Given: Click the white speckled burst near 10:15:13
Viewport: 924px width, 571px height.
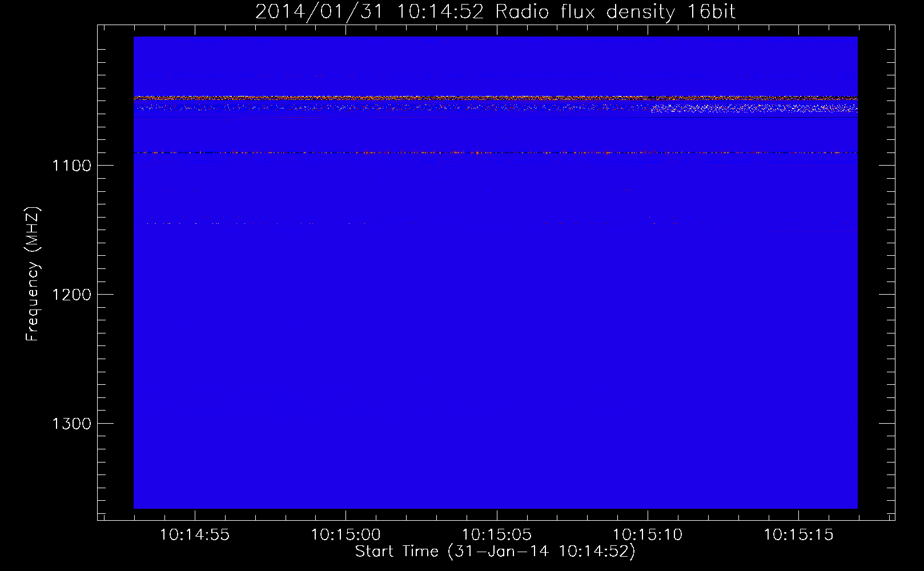Looking at the screenshot, I should [x=754, y=108].
